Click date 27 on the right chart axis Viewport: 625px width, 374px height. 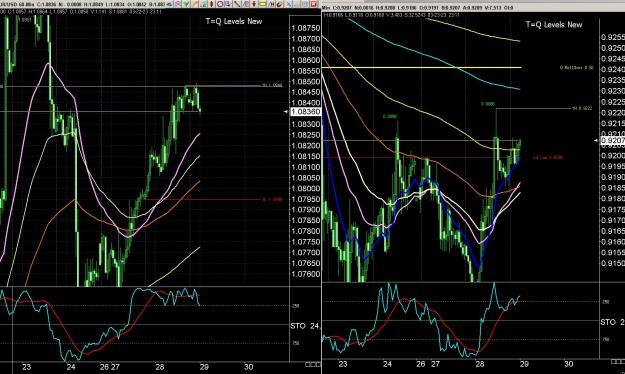point(435,364)
